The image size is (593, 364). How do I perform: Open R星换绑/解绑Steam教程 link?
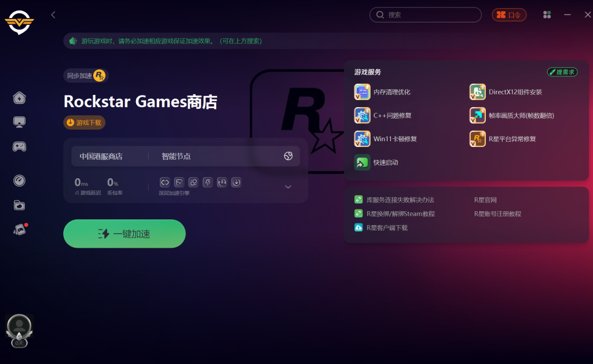[394, 214]
